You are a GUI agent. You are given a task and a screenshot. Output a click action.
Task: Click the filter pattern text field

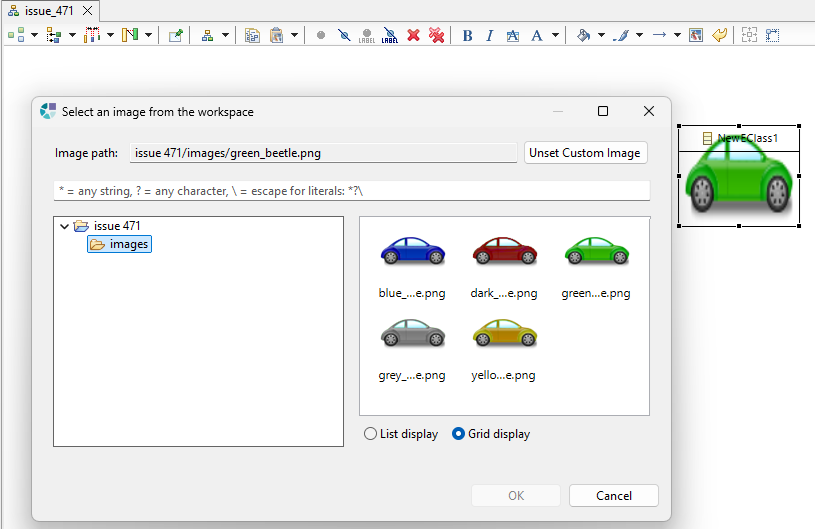[351, 190]
